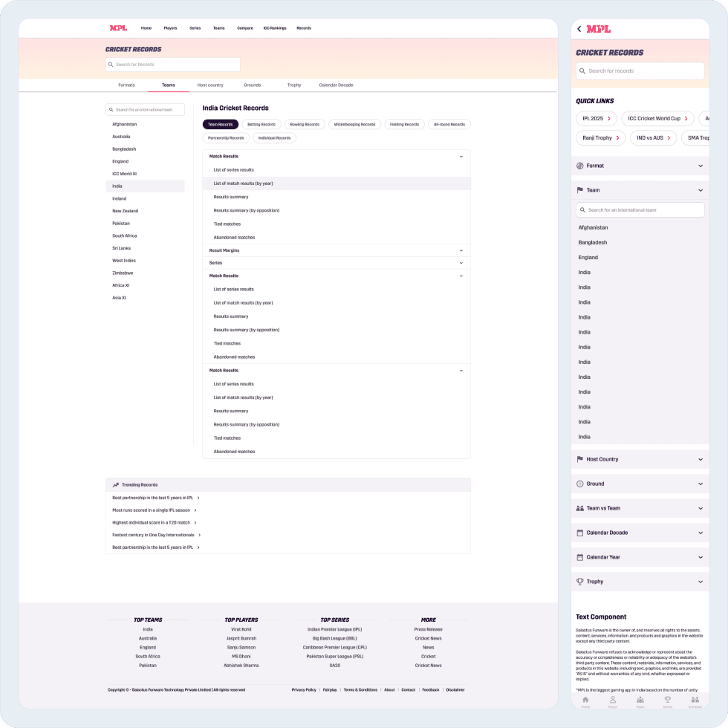
Task: Tap the flag icon beside Team
Action: [x=580, y=190]
